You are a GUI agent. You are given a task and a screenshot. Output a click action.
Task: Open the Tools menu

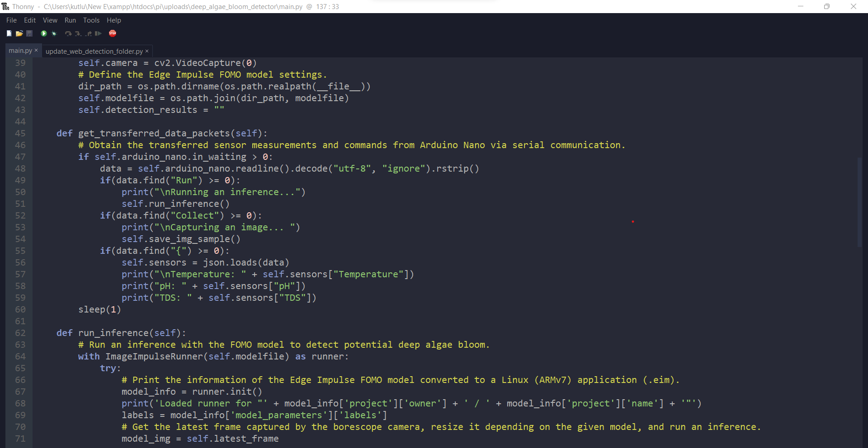click(91, 20)
